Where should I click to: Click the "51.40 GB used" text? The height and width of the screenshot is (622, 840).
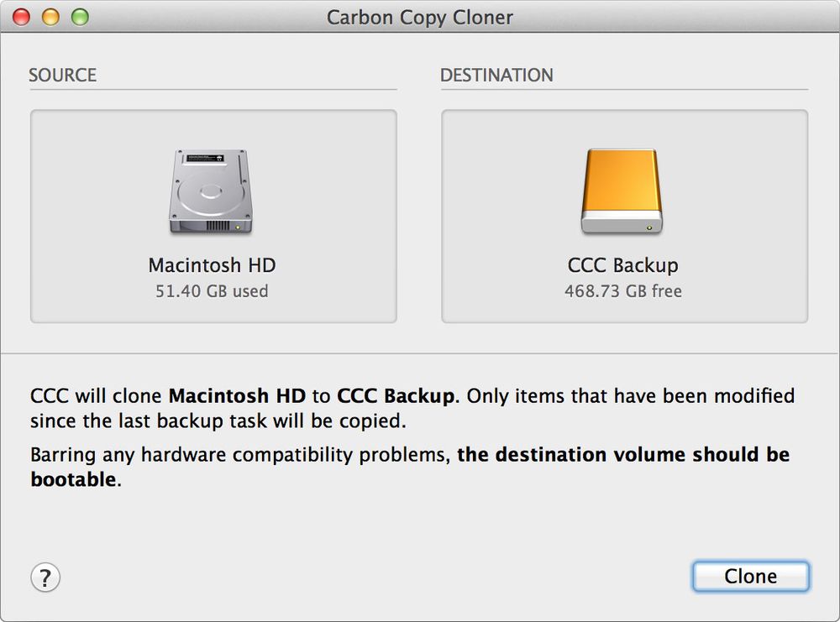212,291
